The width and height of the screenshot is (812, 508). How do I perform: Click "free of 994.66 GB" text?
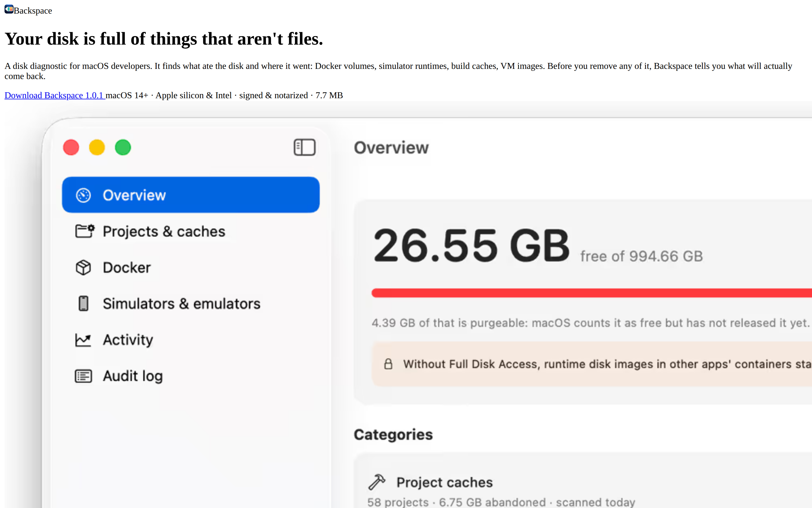641,256
